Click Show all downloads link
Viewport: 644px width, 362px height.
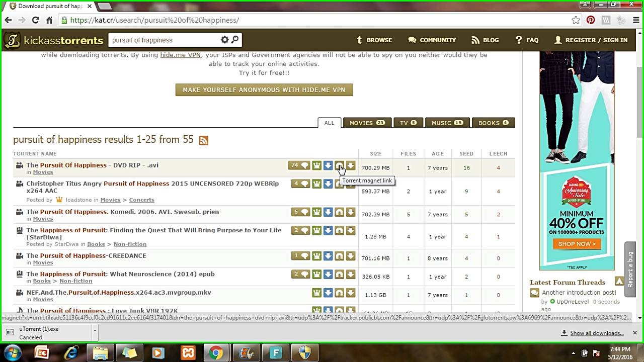tap(597, 333)
